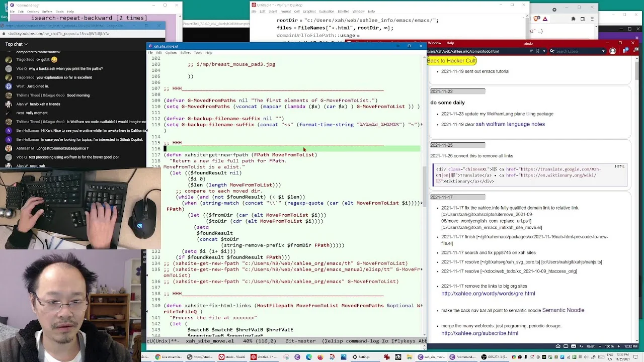Click the Vivaldi reader view icon
The image size is (644, 362).
coord(531,51)
